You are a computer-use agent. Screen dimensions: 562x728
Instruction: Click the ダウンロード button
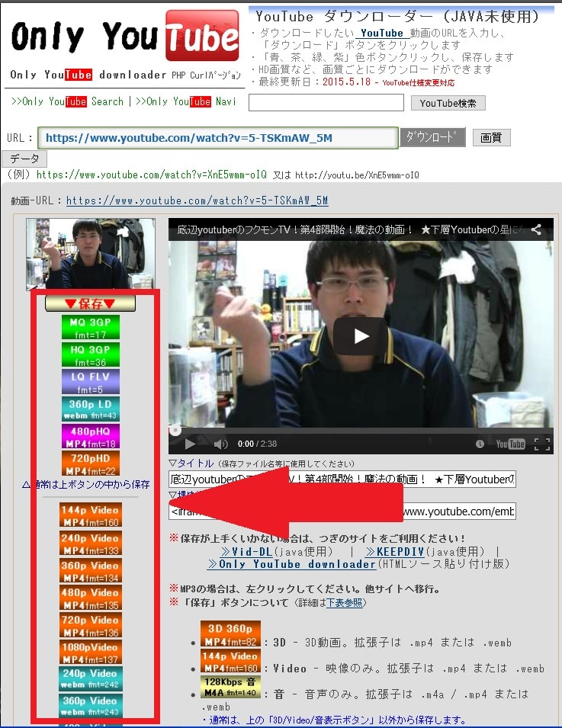tap(432, 137)
